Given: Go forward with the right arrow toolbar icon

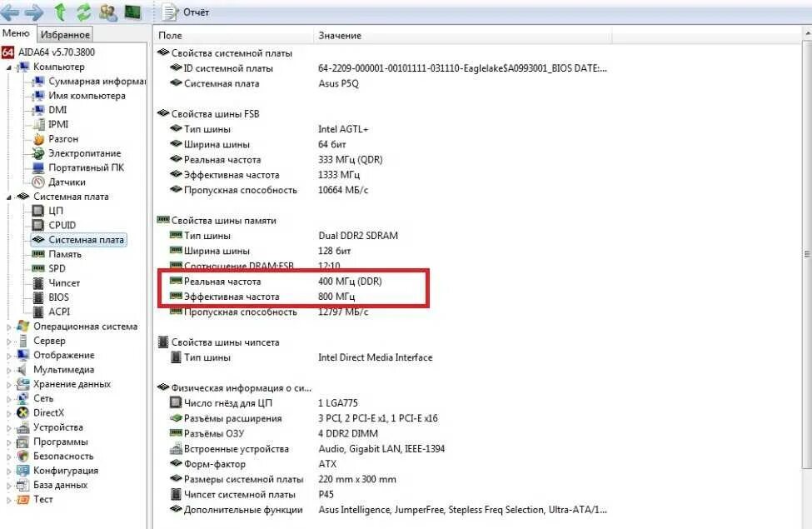Looking at the screenshot, I should tap(34, 12).
